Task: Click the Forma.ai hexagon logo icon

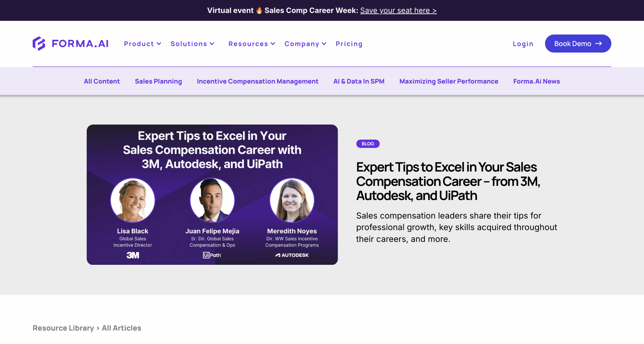Action: coord(39,43)
